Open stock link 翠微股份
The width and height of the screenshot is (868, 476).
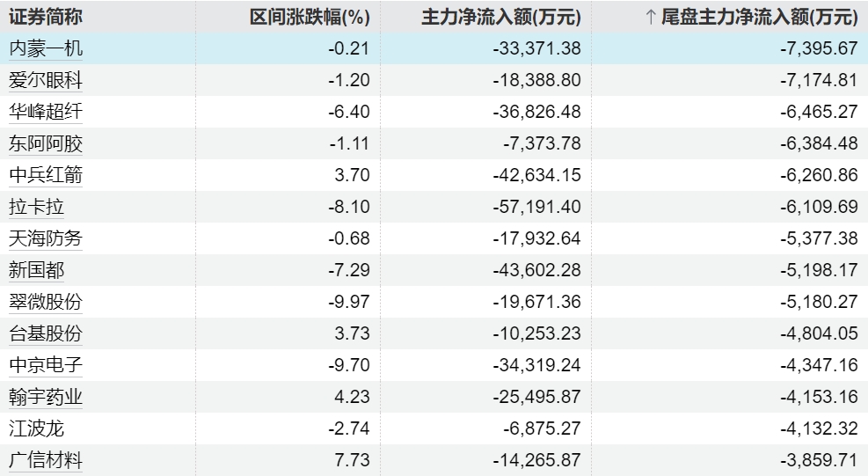(x=46, y=302)
